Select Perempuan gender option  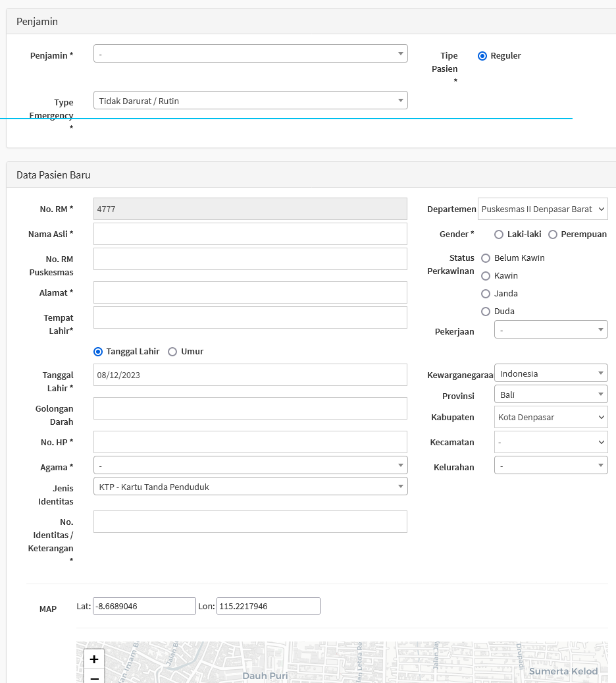coord(553,234)
